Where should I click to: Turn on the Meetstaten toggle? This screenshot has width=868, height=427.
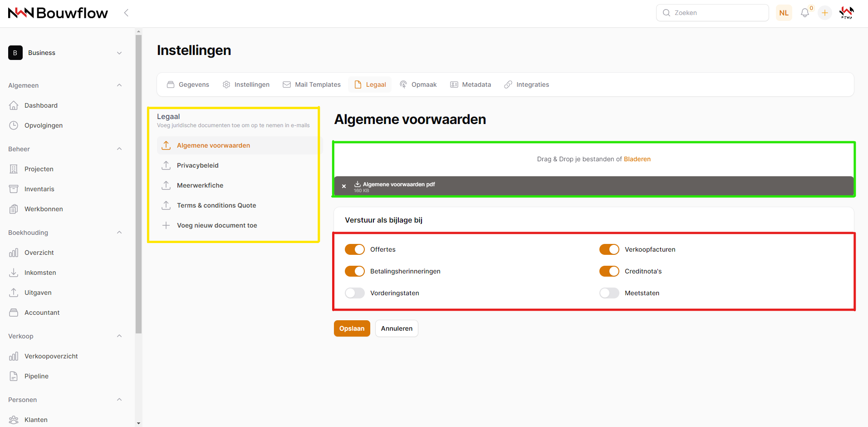tap(609, 293)
